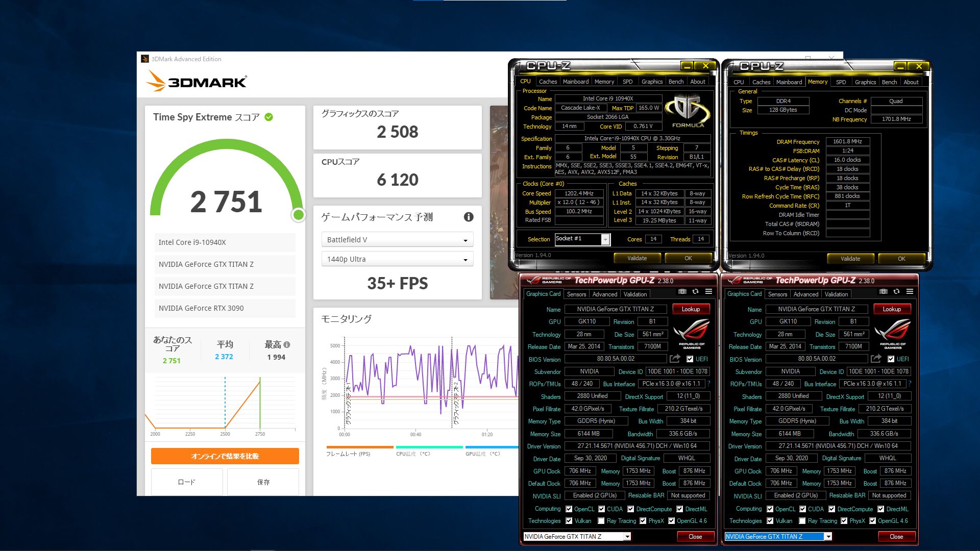The width and height of the screenshot is (980, 551).
Task: Click info icon next to 最高 score
Action: tap(287, 345)
